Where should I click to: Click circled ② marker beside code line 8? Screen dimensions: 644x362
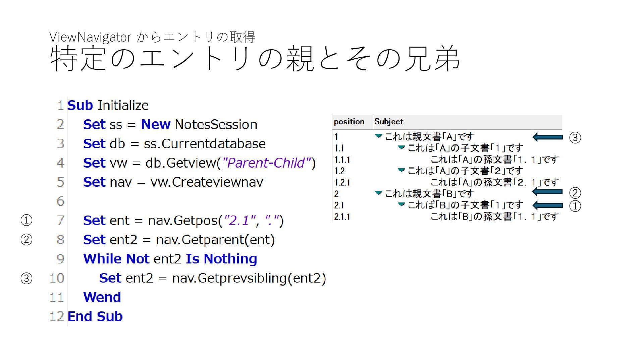coord(26,240)
